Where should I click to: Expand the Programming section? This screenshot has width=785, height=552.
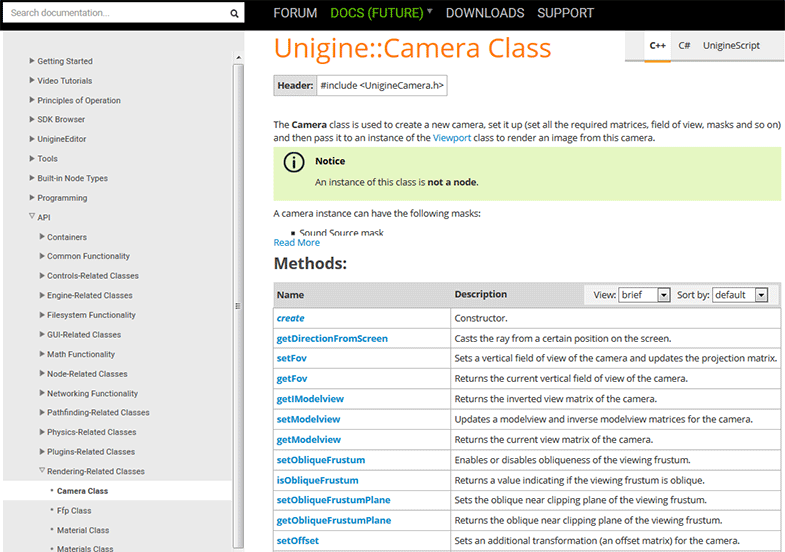click(x=32, y=197)
